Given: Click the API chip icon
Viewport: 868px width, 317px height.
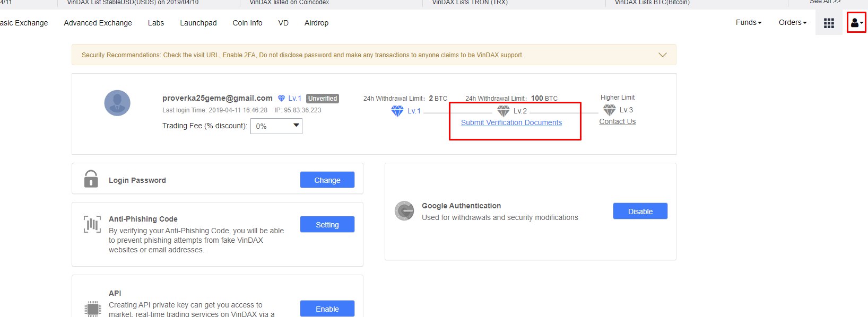Looking at the screenshot, I should tap(93, 309).
